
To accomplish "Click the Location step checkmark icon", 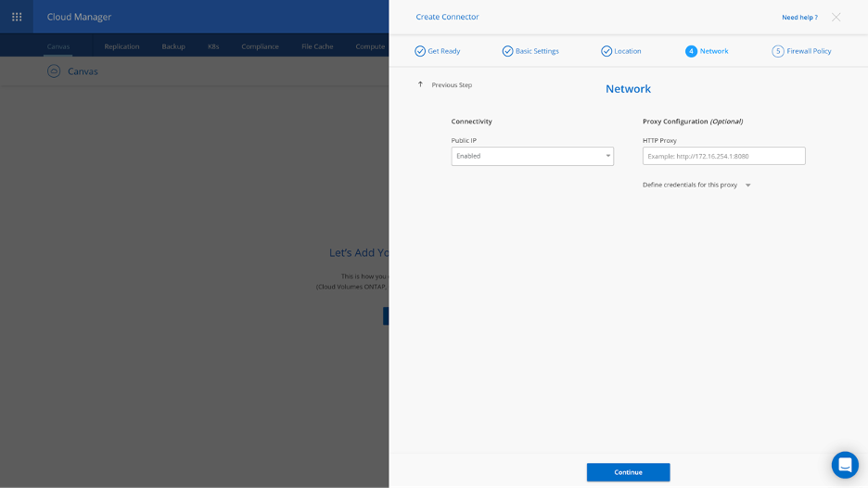I will click(606, 51).
